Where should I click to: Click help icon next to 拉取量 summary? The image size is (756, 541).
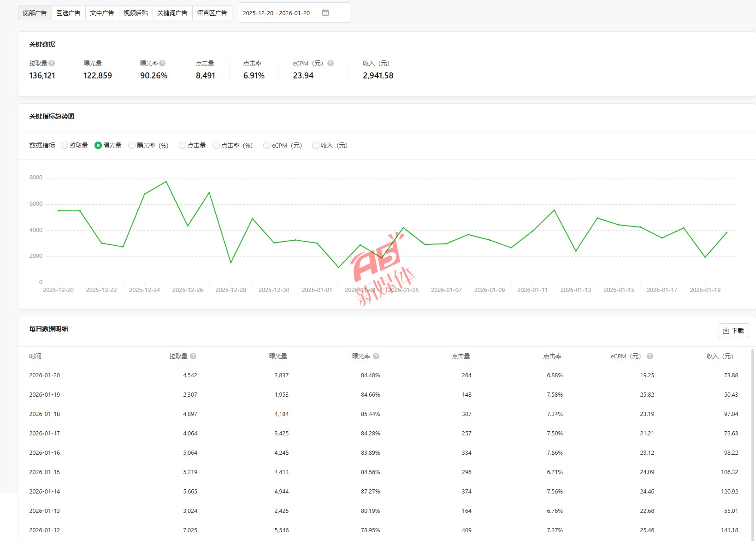(x=52, y=63)
